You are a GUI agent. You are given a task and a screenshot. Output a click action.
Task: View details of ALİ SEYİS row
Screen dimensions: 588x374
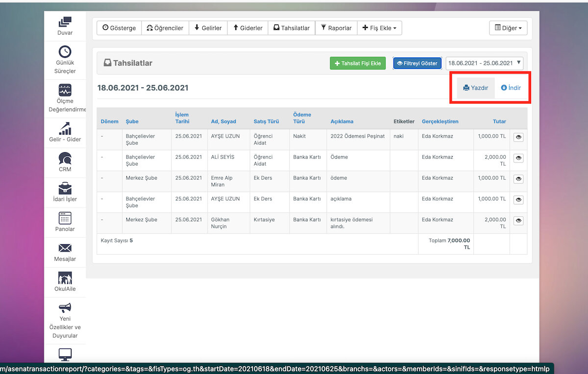point(518,158)
